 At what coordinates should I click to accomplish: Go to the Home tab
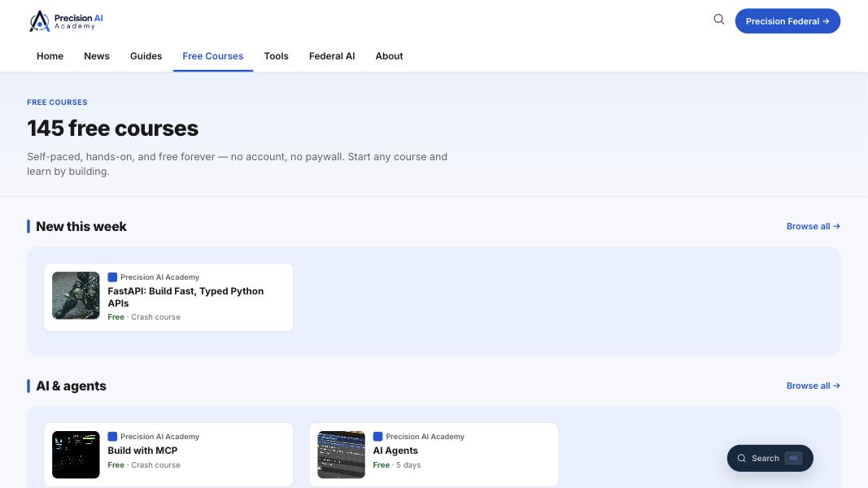pyautogui.click(x=50, y=56)
